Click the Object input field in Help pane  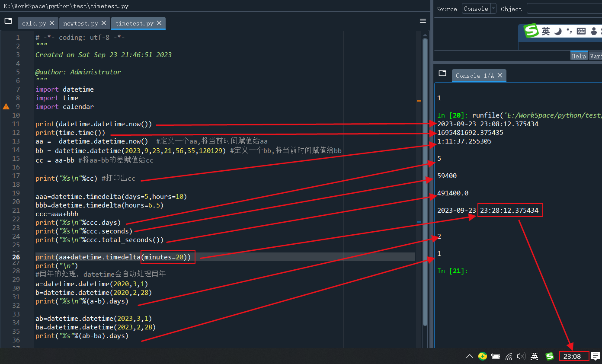coord(564,9)
